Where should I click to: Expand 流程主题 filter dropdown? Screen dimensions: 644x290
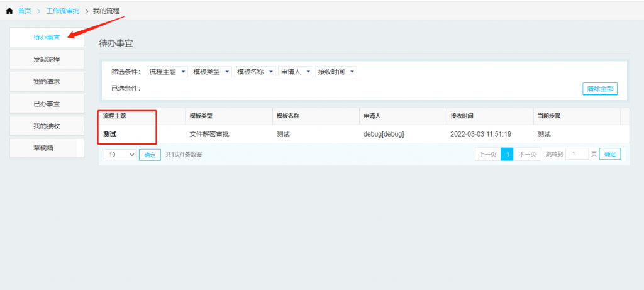pyautogui.click(x=167, y=72)
